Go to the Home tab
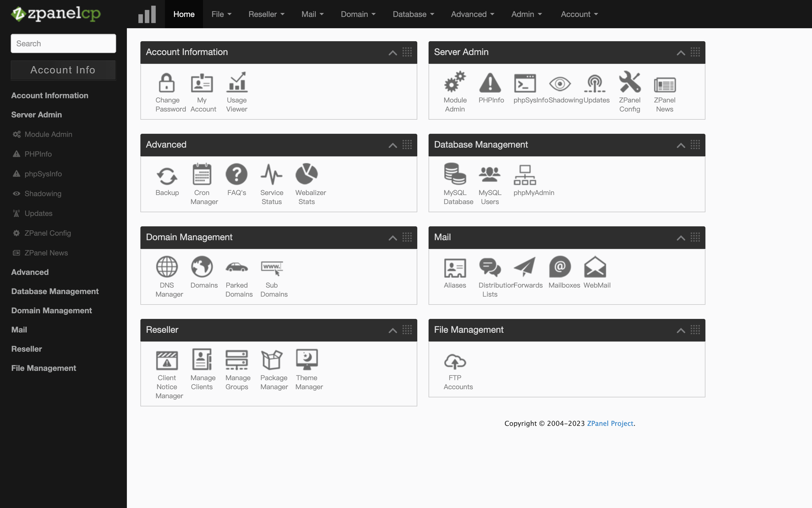 (184, 14)
